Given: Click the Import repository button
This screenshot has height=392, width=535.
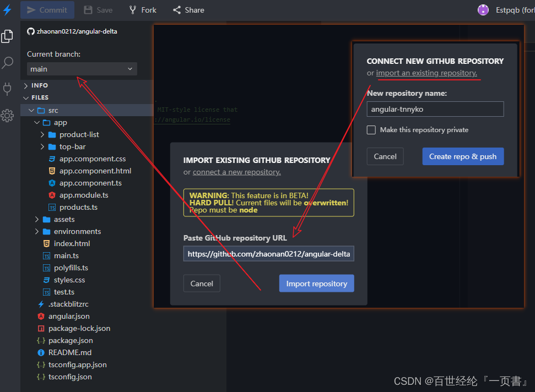Looking at the screenshot, I should pos(317,283).
